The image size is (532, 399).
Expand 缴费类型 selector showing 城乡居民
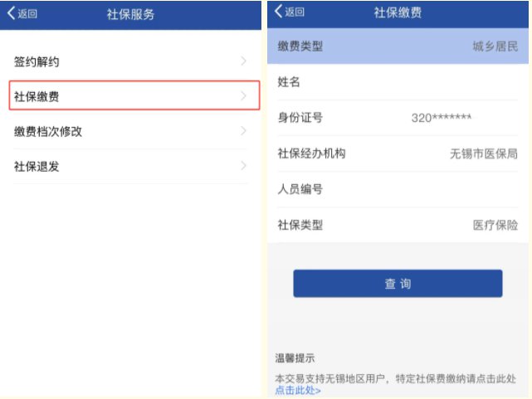tap(398, 46)
